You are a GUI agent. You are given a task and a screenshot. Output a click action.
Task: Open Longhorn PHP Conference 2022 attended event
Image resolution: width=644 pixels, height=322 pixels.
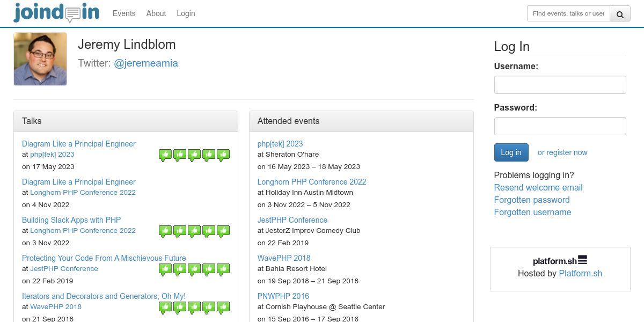pos(312,182)
